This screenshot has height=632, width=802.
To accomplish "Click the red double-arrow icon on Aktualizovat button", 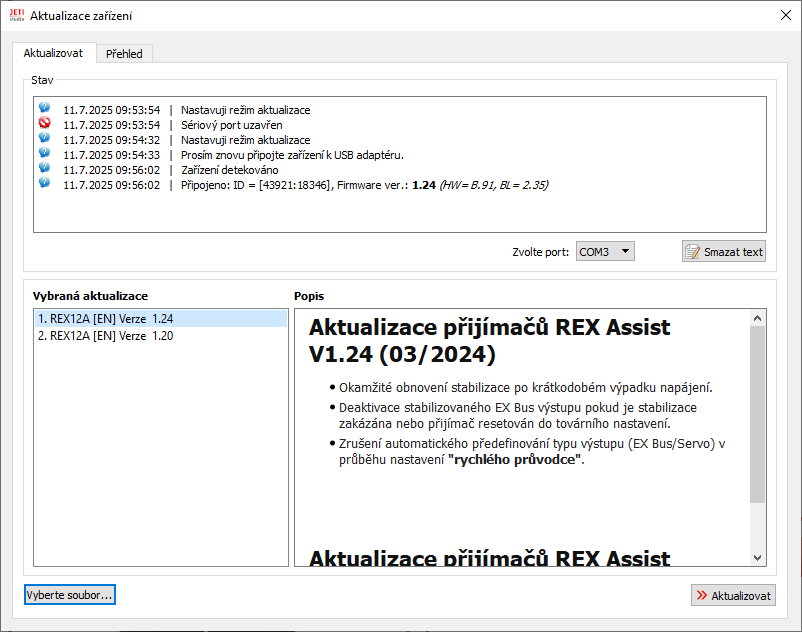I will click(x=702, y=595).
